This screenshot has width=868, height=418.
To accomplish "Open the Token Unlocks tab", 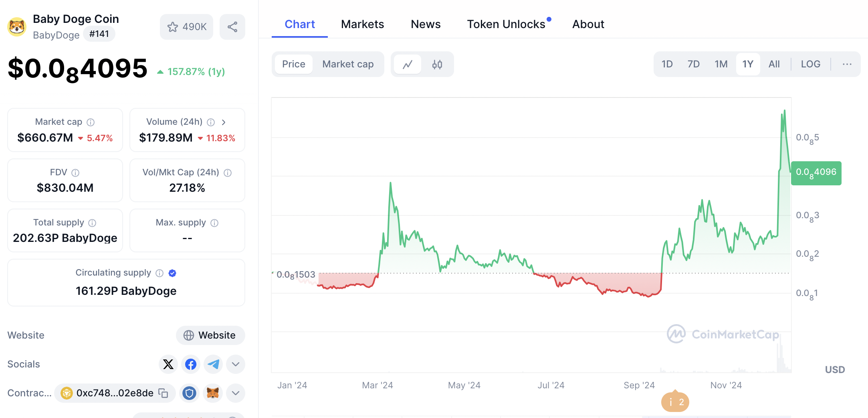I will click(x=507, y=24).
